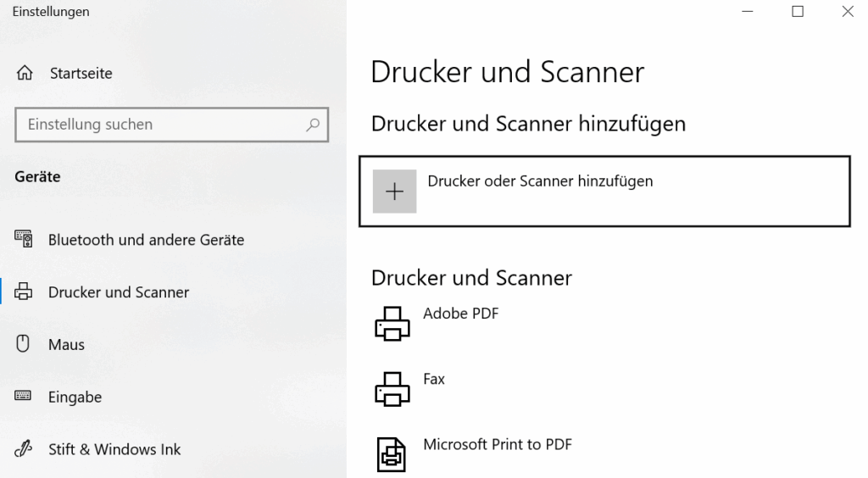
Task: Click the mouse icon beside Maus
Action: [24, 344]
